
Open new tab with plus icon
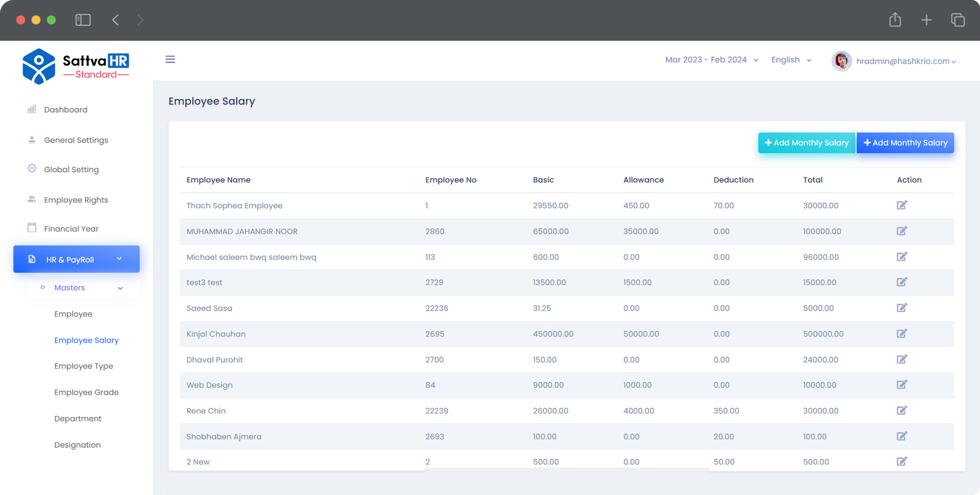pyautogui.click(x=926, y=20)
